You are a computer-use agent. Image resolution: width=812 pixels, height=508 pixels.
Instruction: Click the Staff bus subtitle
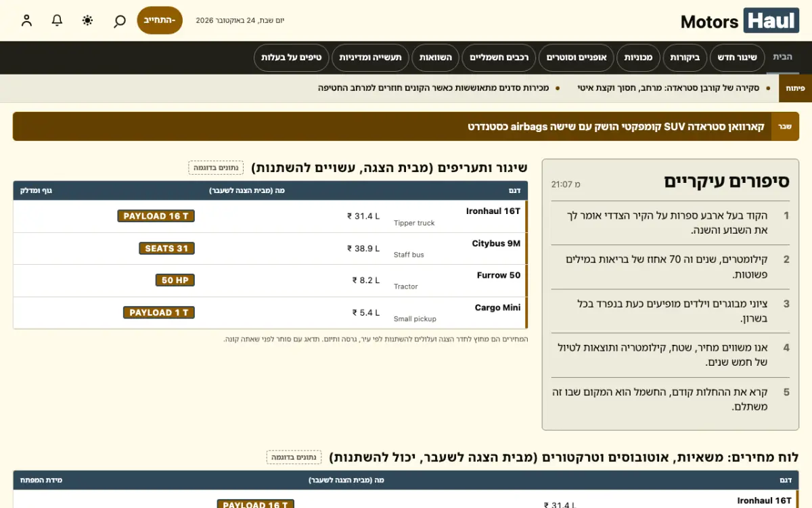click(x=409, y=255)
